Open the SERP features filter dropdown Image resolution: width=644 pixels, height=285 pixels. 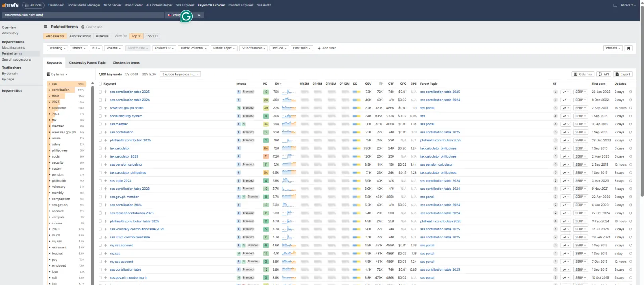[254, 48]
